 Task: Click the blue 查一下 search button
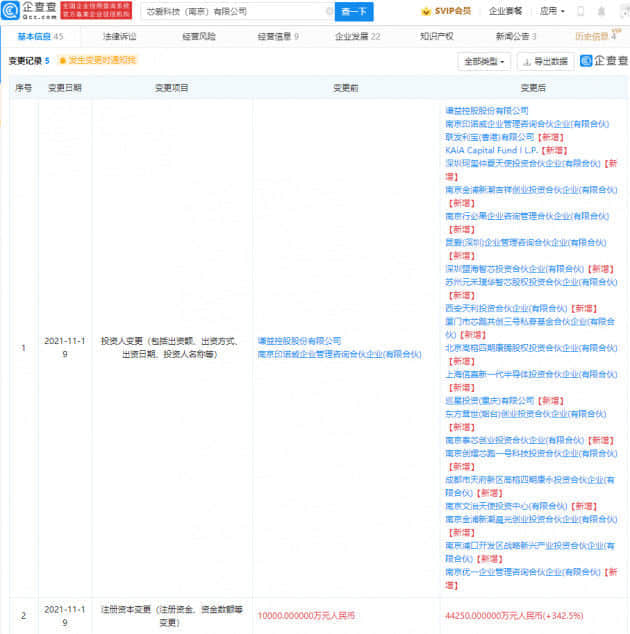click(x=354, y=12)
